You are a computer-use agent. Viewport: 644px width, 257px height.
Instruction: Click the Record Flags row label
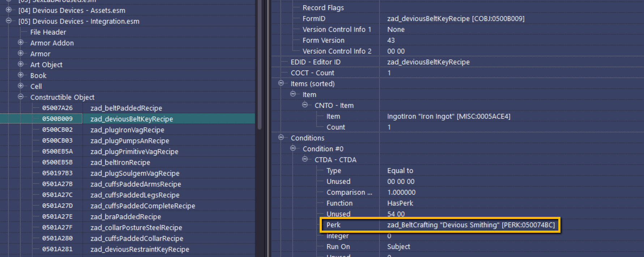tap(323, 8)
